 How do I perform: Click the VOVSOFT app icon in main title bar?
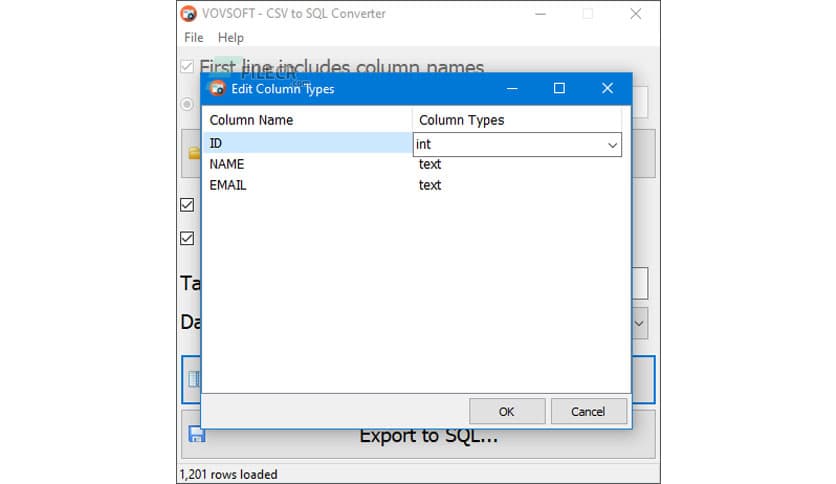point(188,13)
